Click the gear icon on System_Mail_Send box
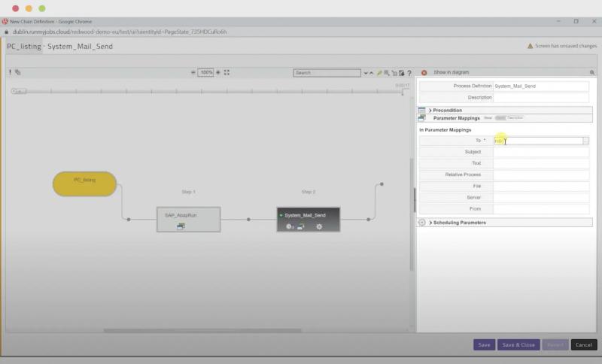This screenshot has width=602, height=364. 319,226
